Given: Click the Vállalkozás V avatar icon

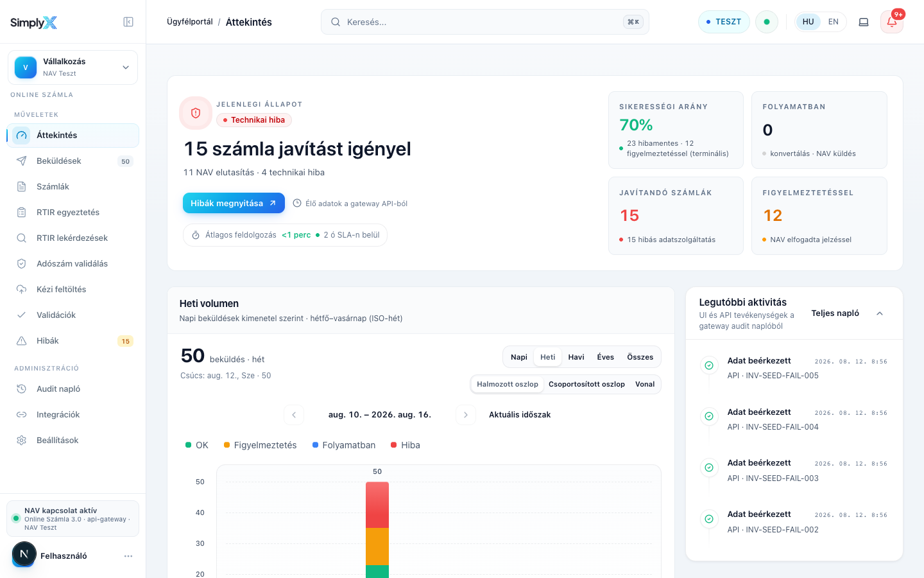Looking at the screenshot, I should 26,67.
